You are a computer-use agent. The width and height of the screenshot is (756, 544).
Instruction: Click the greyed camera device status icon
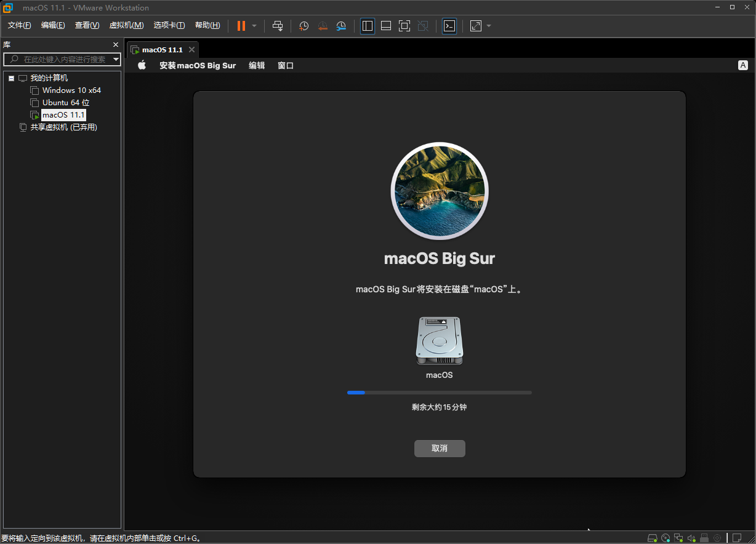[717, 538]
